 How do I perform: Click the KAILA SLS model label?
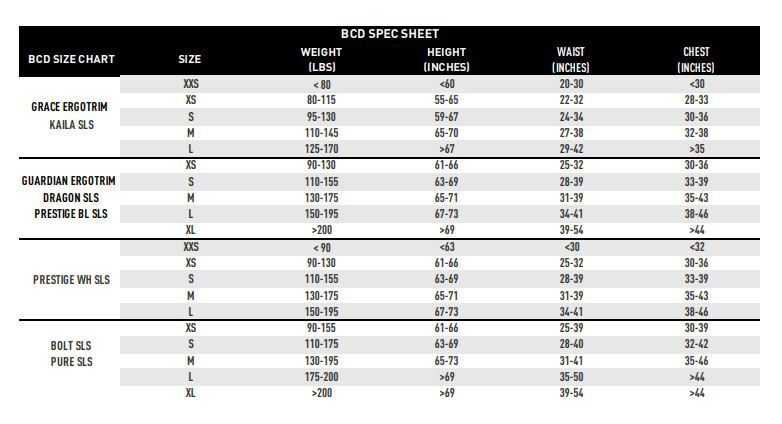click(71, 125)
